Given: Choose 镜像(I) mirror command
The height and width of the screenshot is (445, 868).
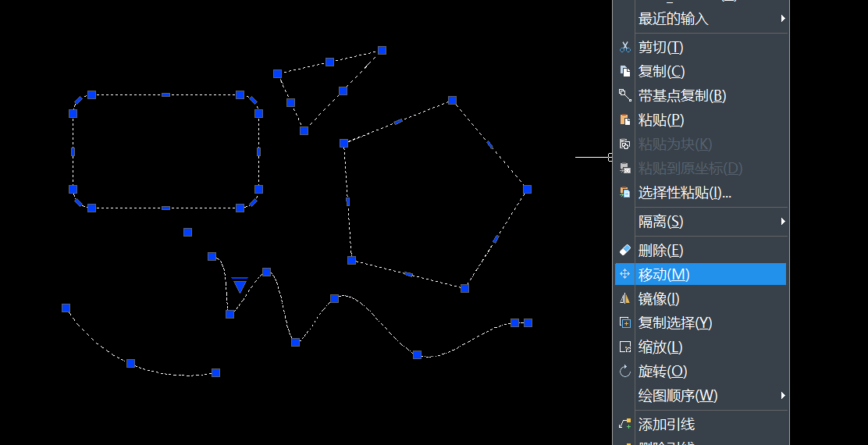Looking at the screenshot, I should tap(701, 299).
